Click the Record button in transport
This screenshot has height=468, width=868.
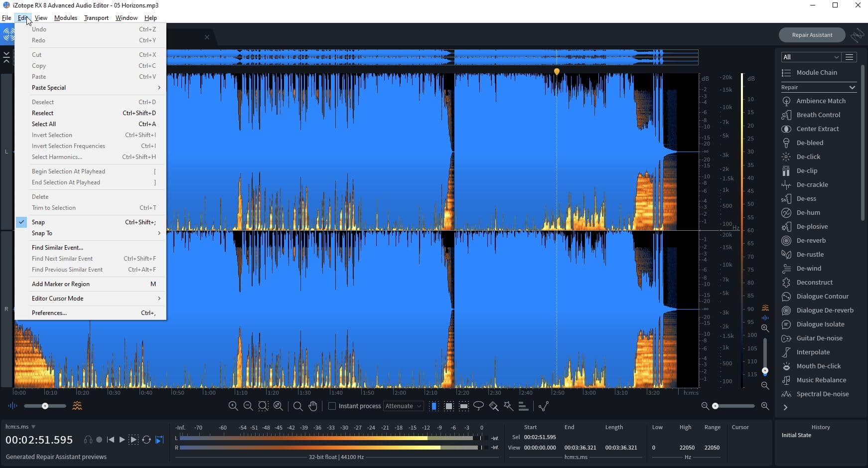(x=99, y=440)
